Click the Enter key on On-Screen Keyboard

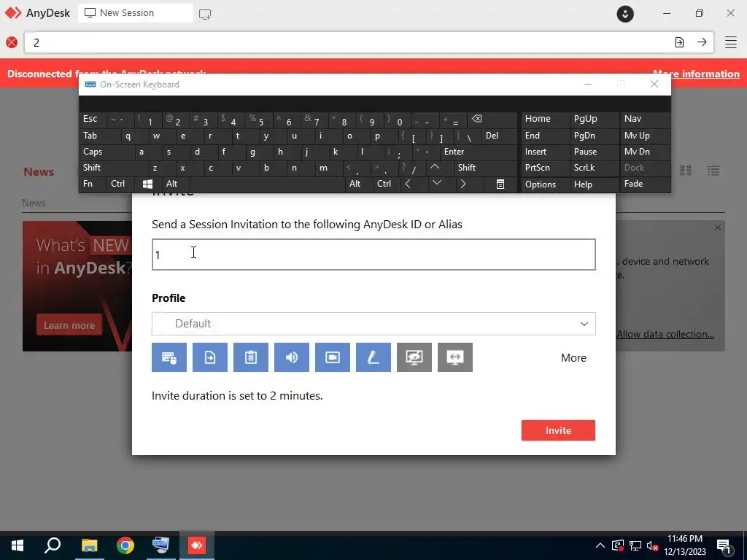479,152
